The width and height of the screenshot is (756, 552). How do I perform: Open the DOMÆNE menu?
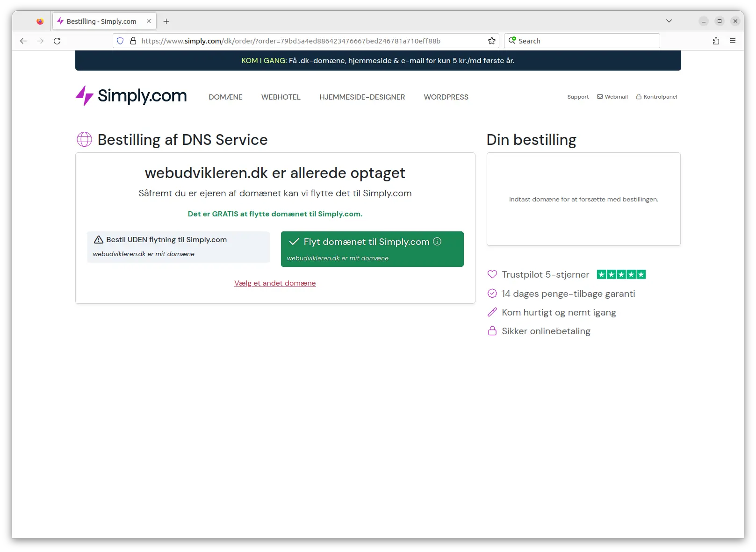[225, 97]
